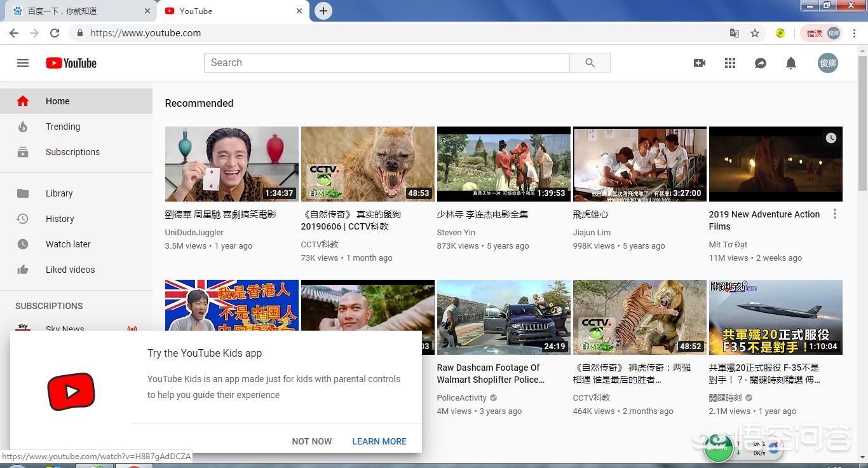Open Trending in sidebar

(x=76, y=127)
